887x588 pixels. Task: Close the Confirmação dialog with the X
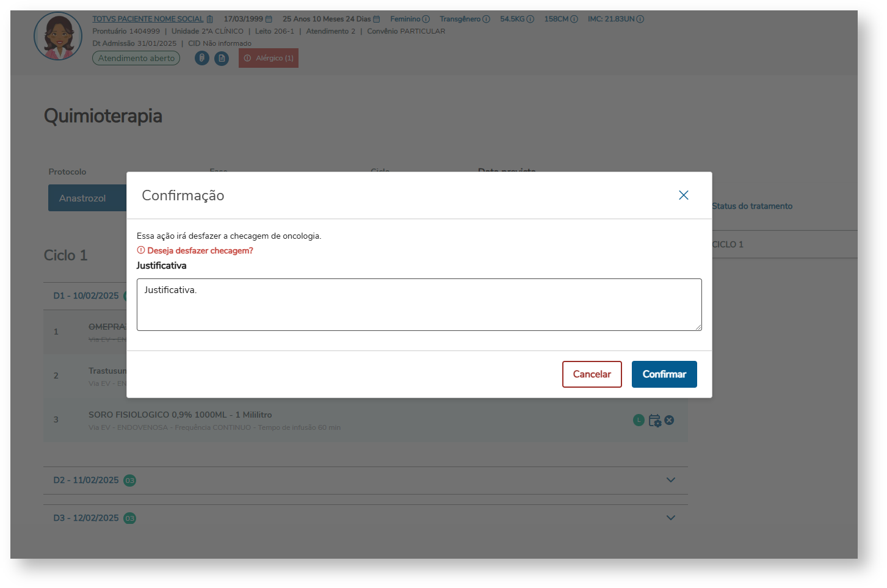click(683, 195)
